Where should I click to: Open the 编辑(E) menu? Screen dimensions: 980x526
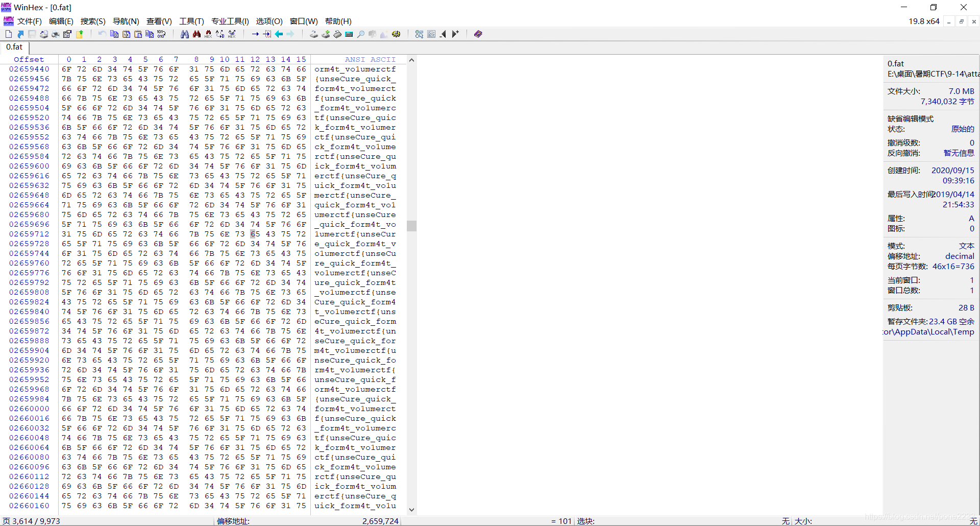pos(61,21)
